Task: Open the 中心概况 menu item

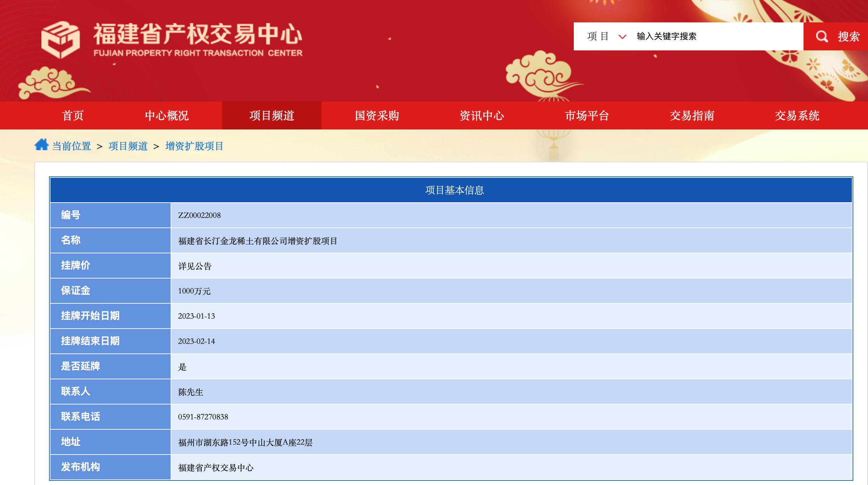Action: (167, 115)
